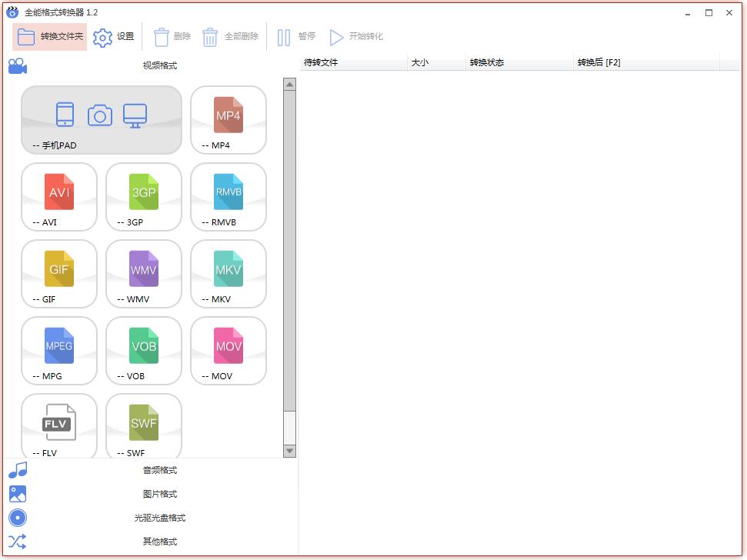747x560 pixels.
Task: Open 设置 from the toolbar
Action: coord(114,37)
